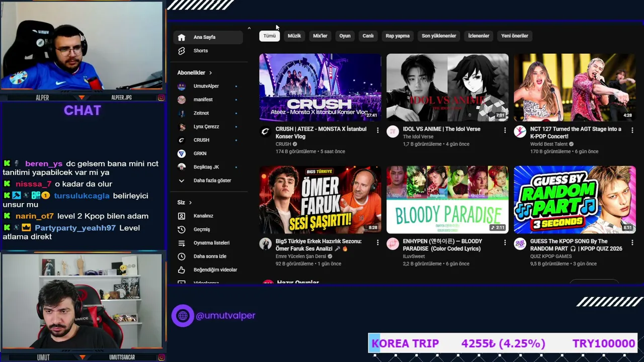Viewport: 644px width, 362px height.
Task: Open the Kanalınız icon
Action: [182, 216]
